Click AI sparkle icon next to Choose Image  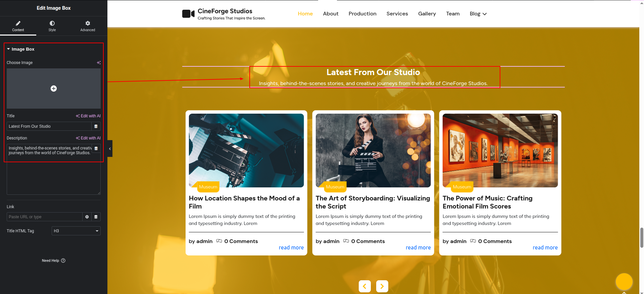tap(99, 63)
